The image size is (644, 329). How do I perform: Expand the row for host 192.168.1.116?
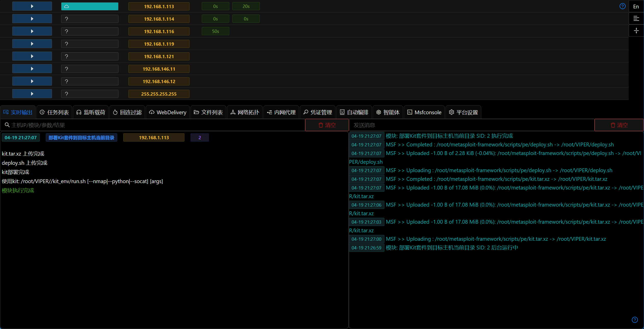[x=32, y=31]
